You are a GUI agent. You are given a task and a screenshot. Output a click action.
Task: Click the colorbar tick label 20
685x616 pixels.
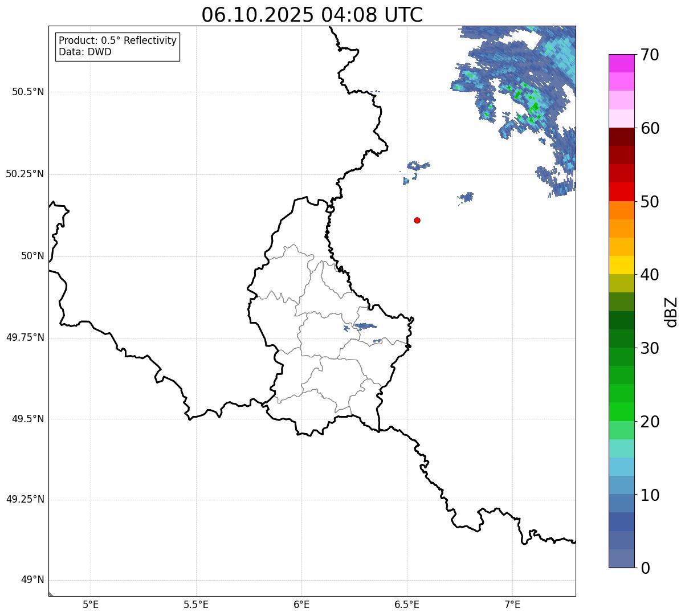click(x=650, y=422)
